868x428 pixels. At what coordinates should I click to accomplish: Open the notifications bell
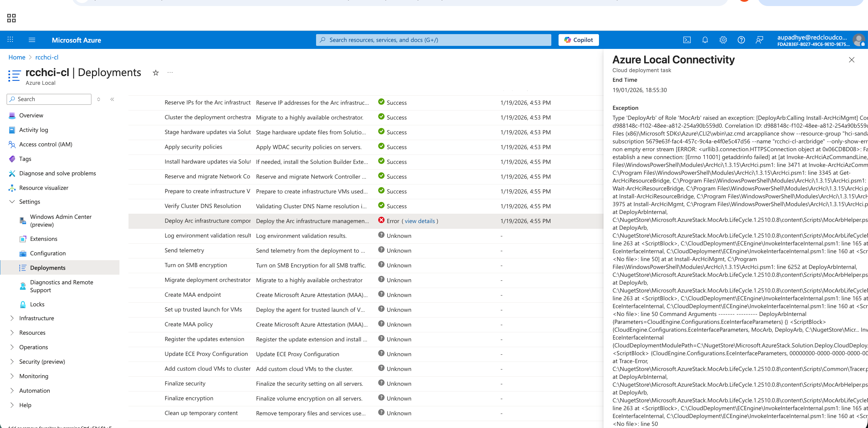(705, 40)
